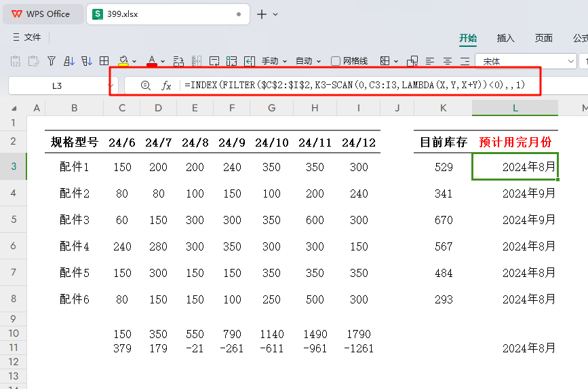
Task: Click the formula zoom magnifier icon
Action: 146,86
